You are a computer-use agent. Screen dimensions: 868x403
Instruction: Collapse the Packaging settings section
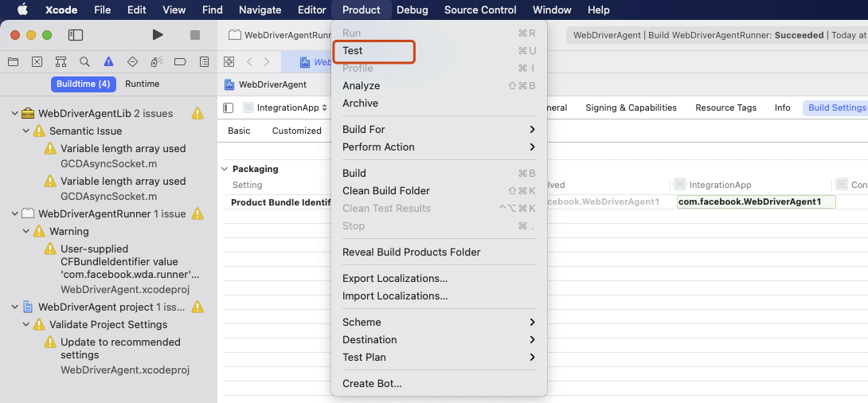[225, 169]
